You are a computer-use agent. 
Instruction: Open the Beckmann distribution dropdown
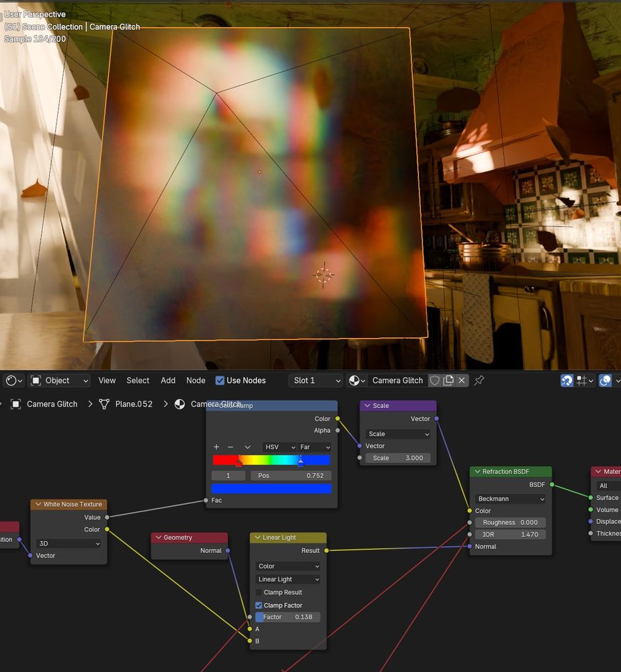click(x=510, y=499)
